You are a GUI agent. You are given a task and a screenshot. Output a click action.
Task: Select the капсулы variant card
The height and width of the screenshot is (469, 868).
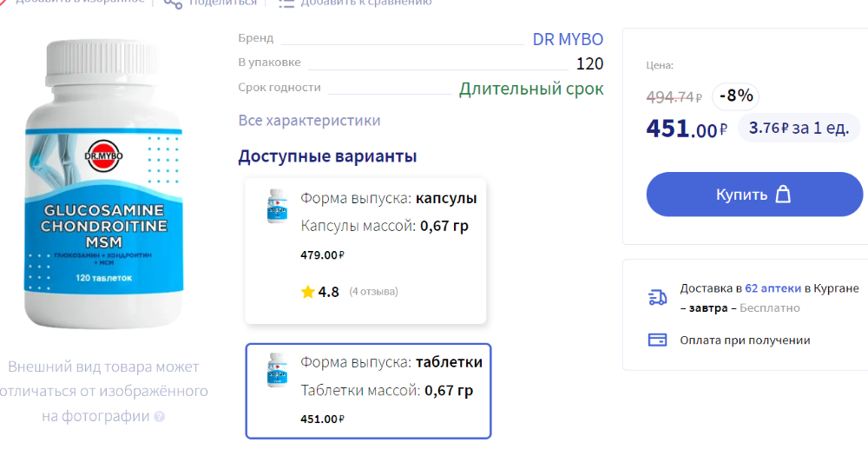pyautogui.click(x=365, y=251)
